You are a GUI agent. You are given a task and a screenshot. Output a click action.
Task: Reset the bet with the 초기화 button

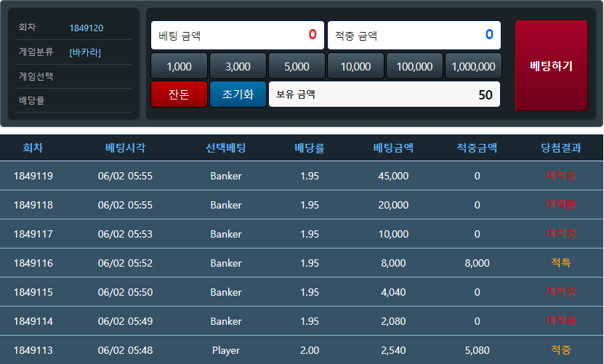click(238, 94)
